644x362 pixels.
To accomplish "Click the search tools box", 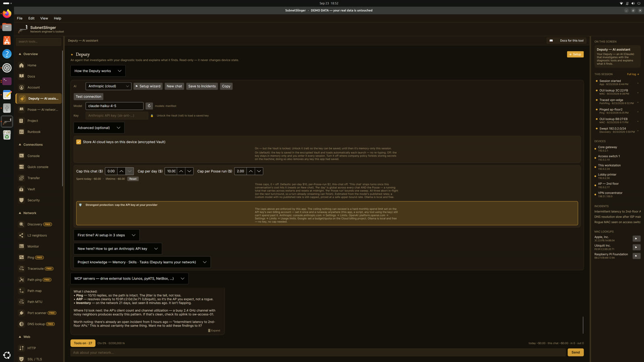I will point(39,41).
